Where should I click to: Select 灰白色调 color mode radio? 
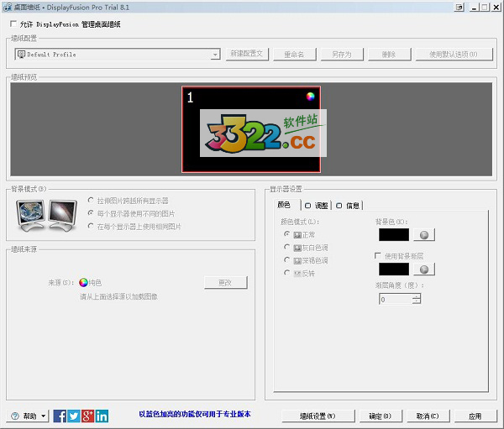click(286, 247)
